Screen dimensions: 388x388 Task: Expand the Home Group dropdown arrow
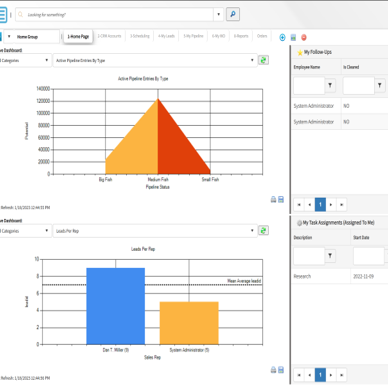pos(9,36)
